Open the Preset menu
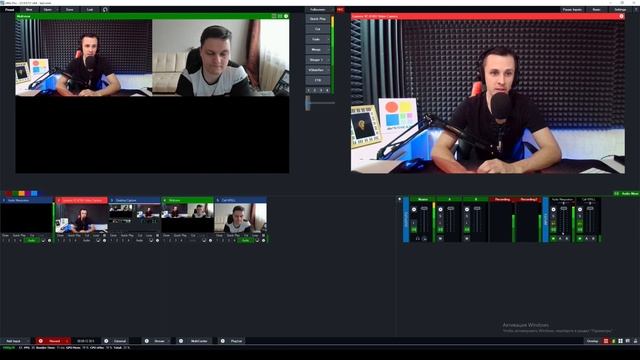The width and height of the screenshot is (640, 360). click(x=9, y=9)
